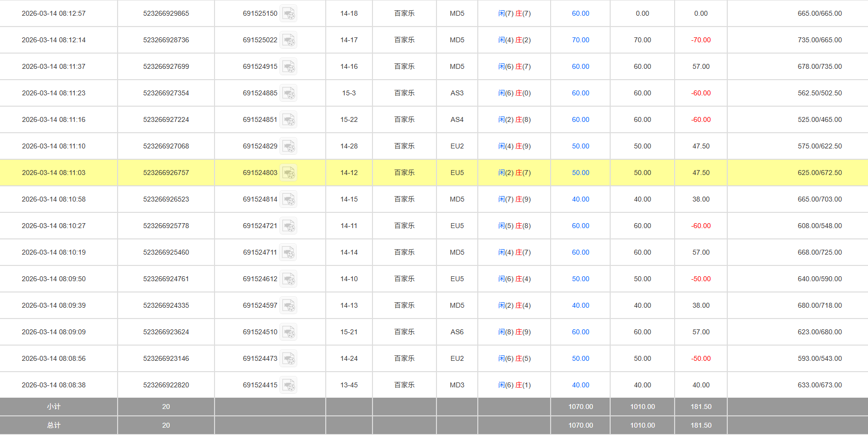View replay video for game 691524612
868x437 pixels.
288,279
